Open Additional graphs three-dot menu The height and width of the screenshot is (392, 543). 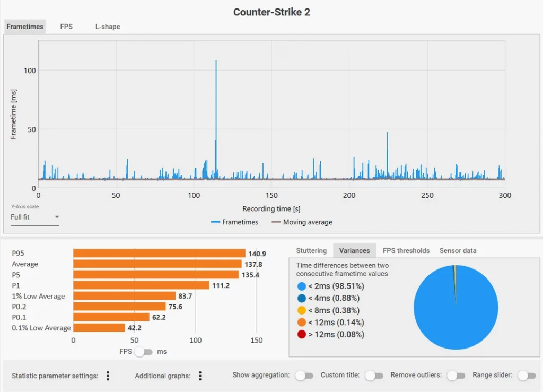coord(200,376)
